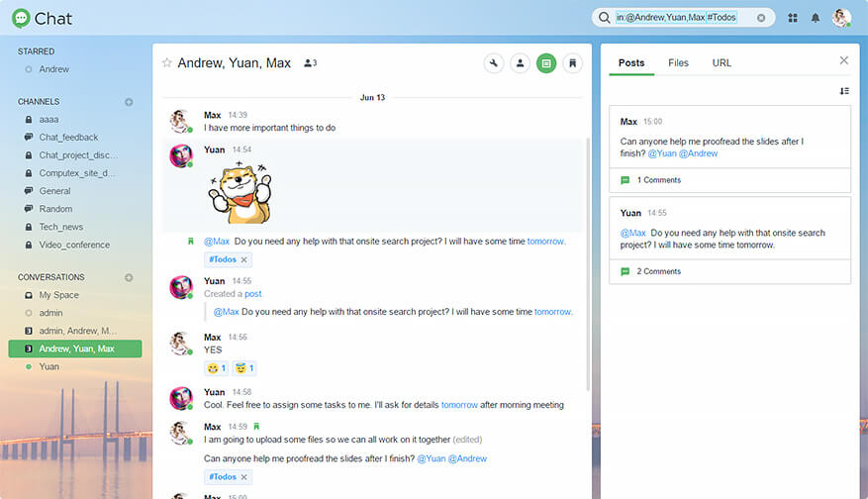
Task: Switch to the URL tab
Action: pos(722,63)
